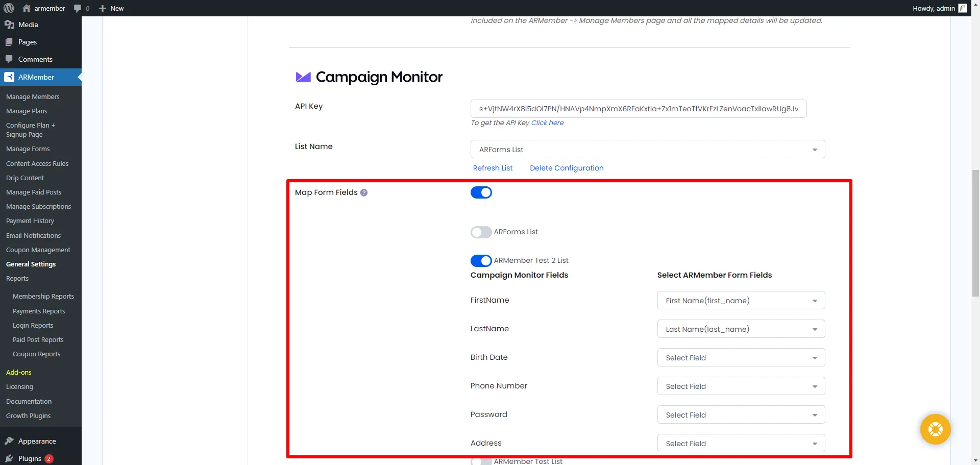
Task: Select a field for Password
Action: [741, 415]
